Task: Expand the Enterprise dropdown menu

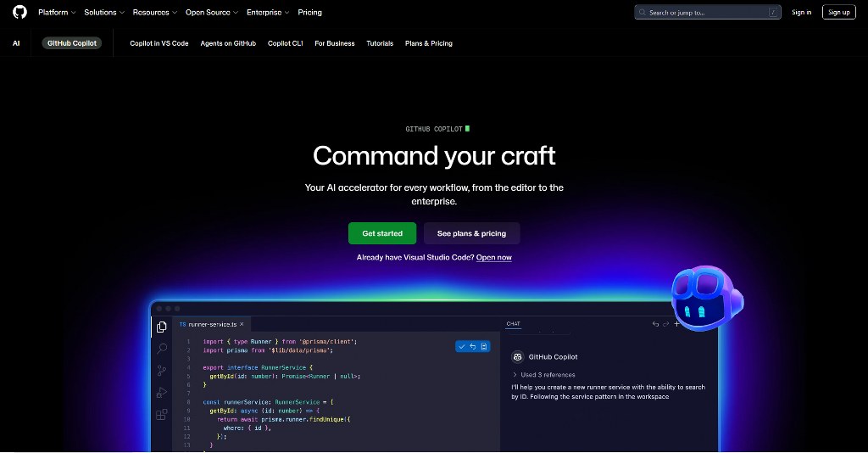Action: pos(268,12)
